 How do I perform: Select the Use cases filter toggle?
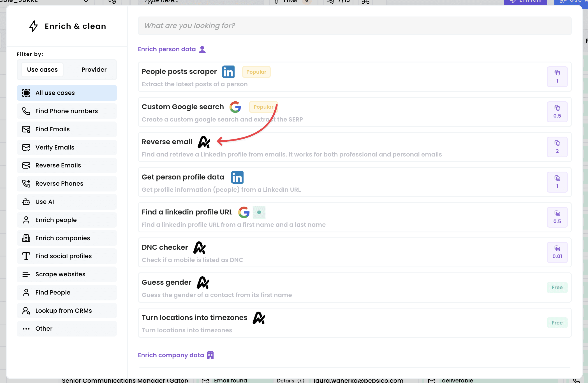pos(42,70)
